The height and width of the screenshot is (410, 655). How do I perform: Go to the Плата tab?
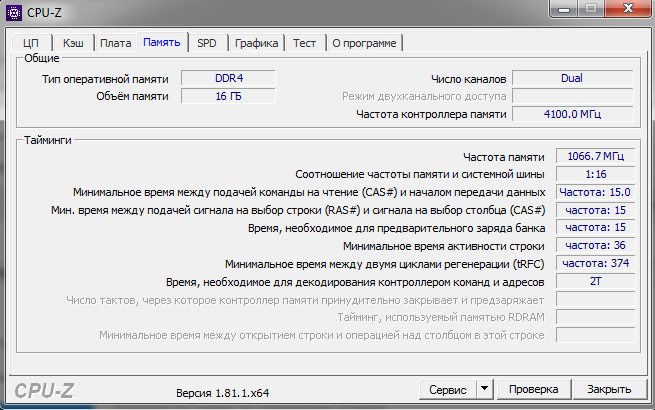click(x=116, y=43)
